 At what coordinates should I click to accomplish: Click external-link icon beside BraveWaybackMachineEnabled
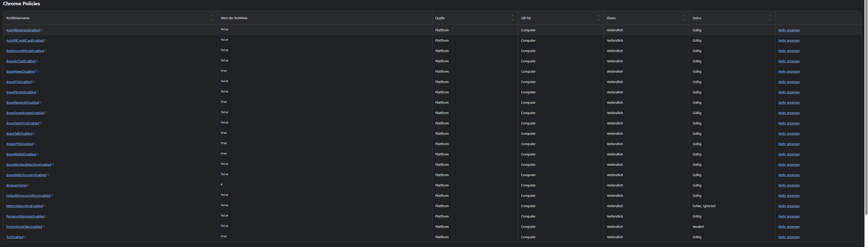53,165
